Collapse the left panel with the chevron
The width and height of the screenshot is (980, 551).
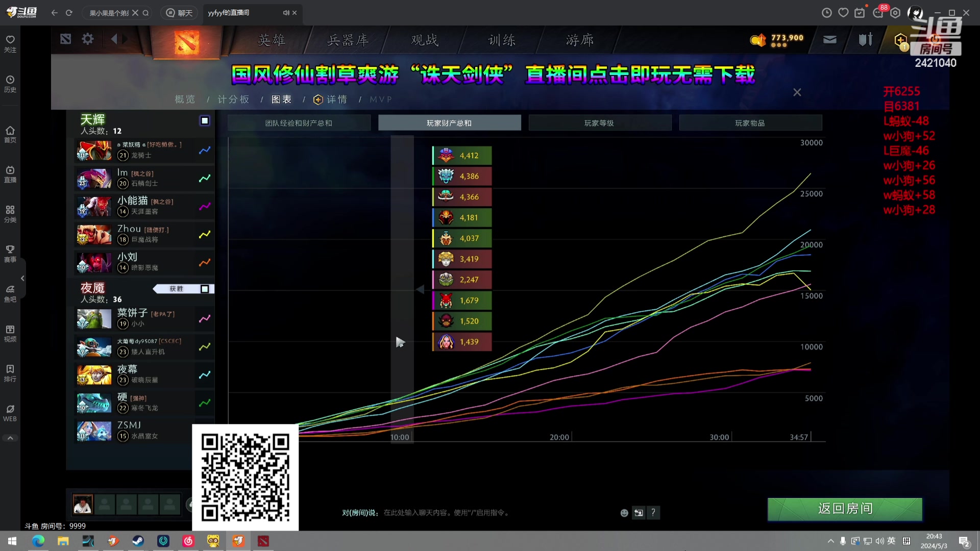(22, 278)
